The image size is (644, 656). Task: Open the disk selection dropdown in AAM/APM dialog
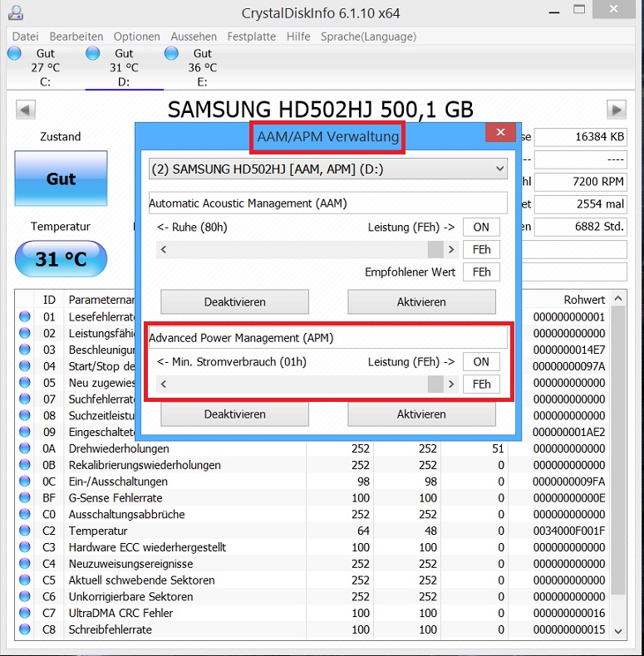pos(328,169)
